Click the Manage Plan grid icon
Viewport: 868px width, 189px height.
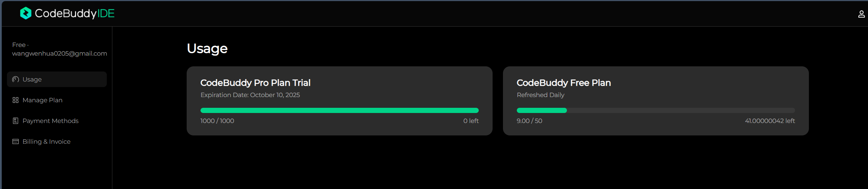(16, 100)
